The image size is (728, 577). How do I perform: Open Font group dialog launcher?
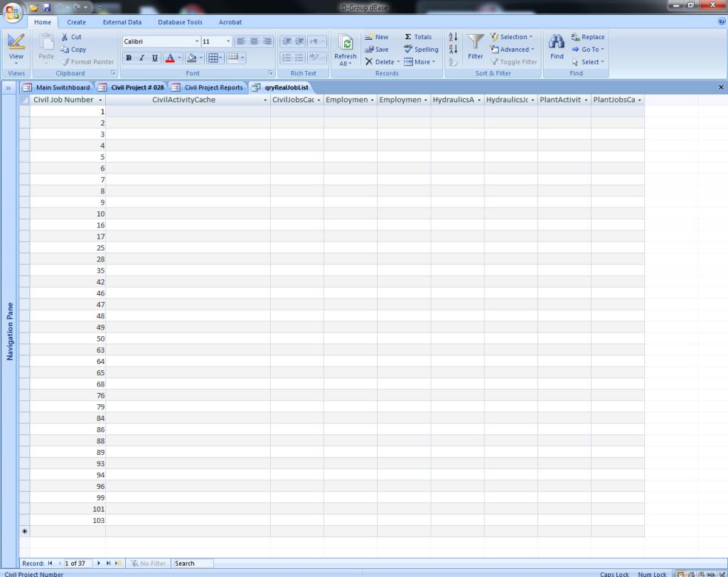(x=270, y=73)
